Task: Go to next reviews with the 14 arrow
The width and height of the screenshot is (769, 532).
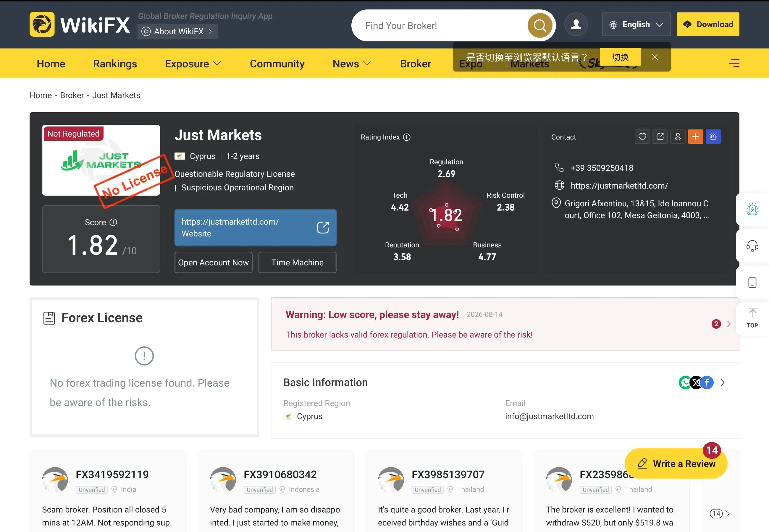Action: tap(720, 514)
